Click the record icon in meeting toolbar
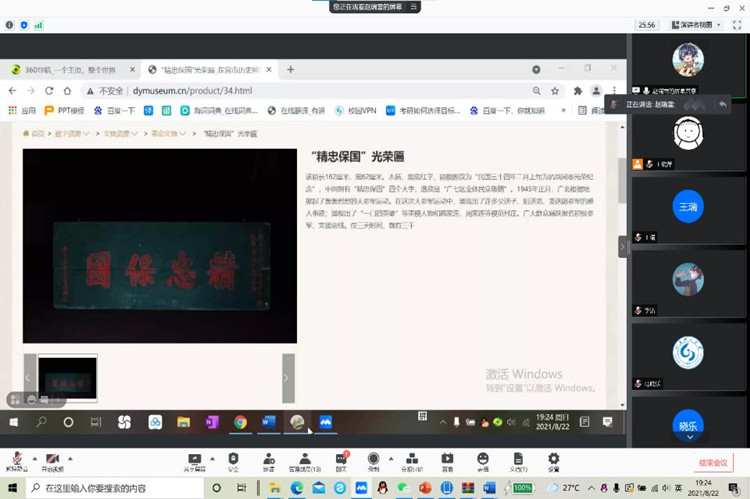Viewport: 750px width, 499px height. point(373,459)
